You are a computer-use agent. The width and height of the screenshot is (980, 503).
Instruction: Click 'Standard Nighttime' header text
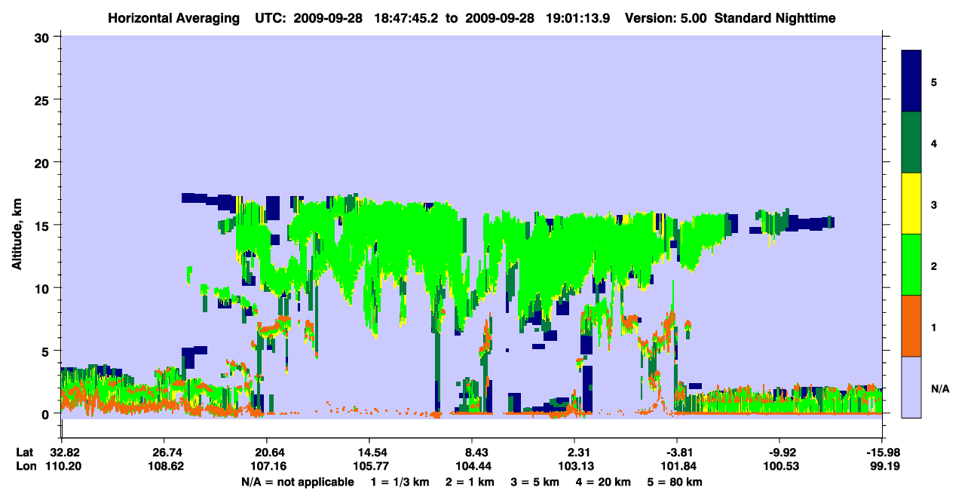click(775, 17)
